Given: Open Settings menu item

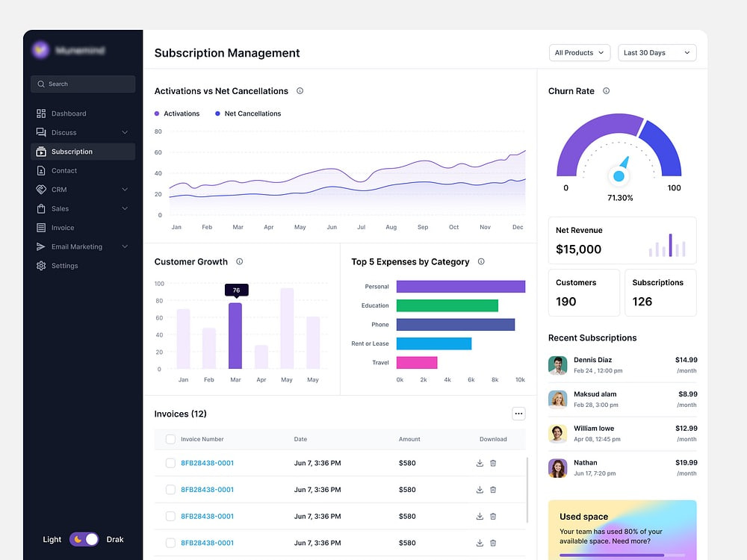Looking at the screenshot, I should [83, 266].
